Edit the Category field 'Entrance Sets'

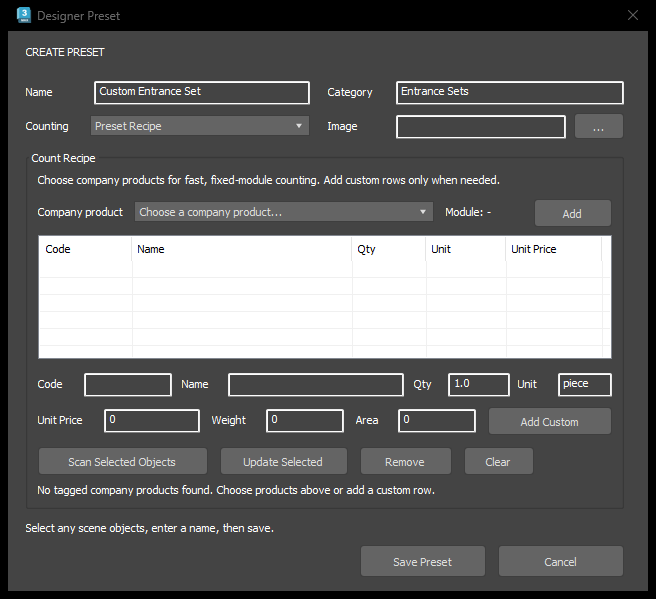coord(510,92)
